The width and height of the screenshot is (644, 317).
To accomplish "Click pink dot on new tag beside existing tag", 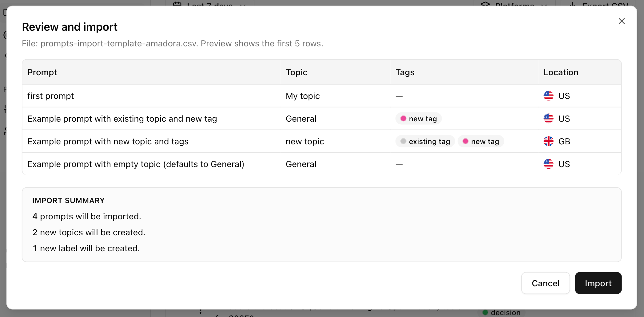I will click(x=465, y=141).
